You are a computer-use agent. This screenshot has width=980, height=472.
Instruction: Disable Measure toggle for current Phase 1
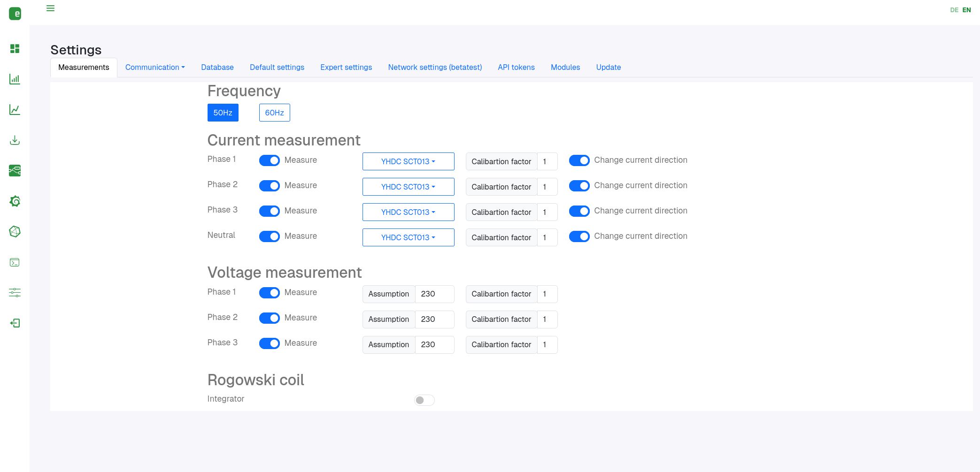(270, 160)
